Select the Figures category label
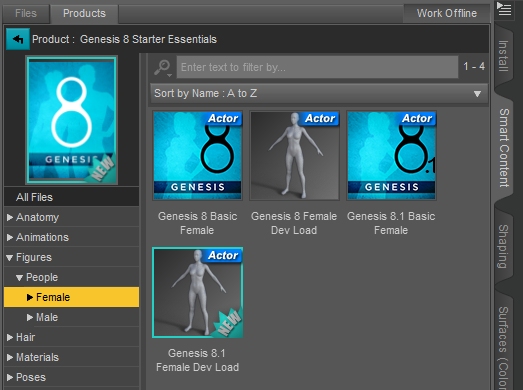The width and height of the screenshot is (523, 390). click(34, 258)
